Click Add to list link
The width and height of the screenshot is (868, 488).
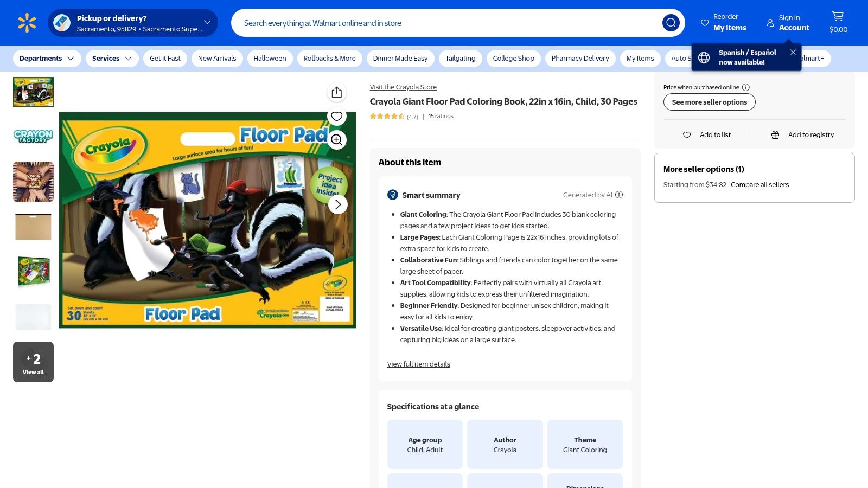(x=715, y=135)
